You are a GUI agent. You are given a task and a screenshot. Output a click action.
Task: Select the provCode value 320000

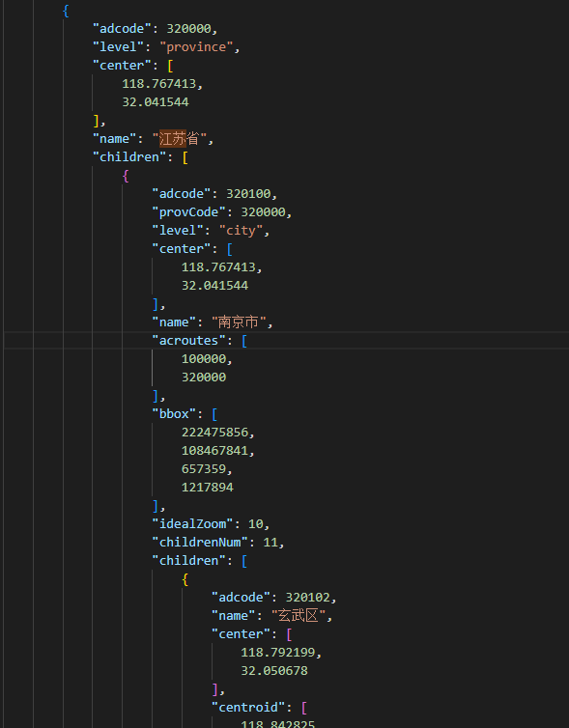pos(263,212)
